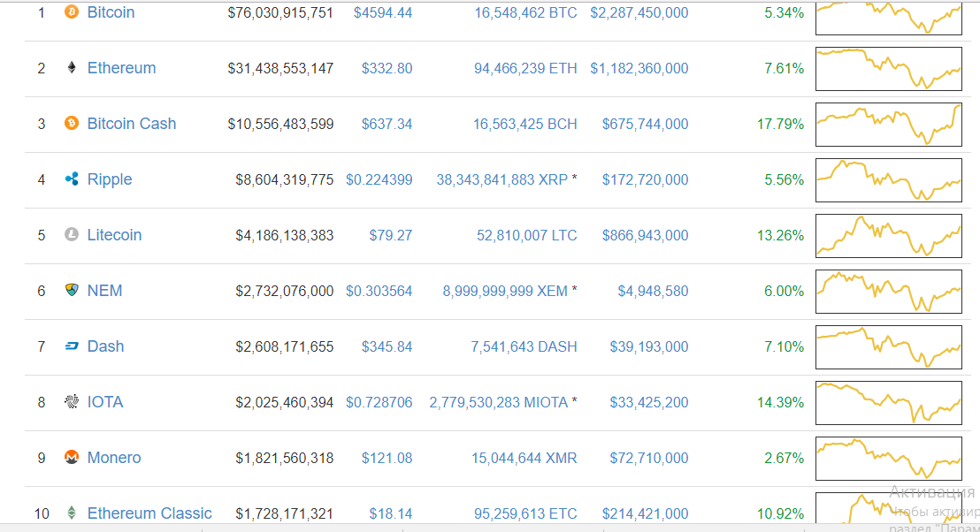
Task: View Bitcoin Cash 7-day price graph
Action: click(888, 125)
